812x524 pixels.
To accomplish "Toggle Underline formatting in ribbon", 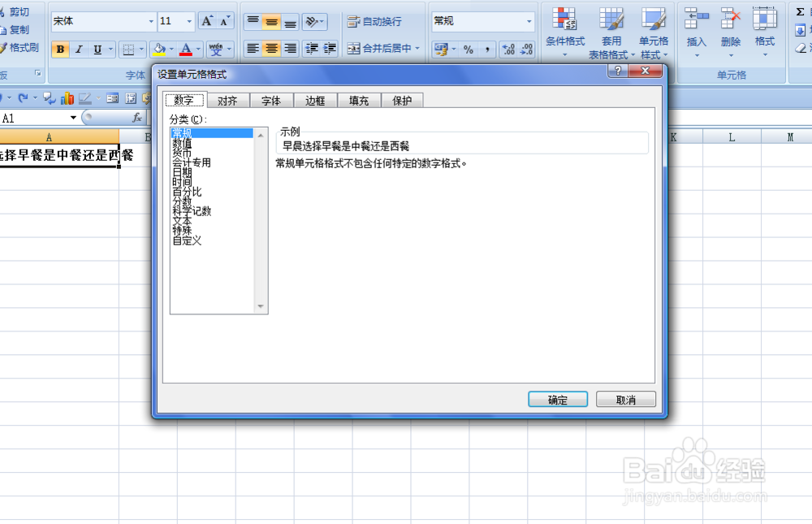I will click(x=97, y=50).
